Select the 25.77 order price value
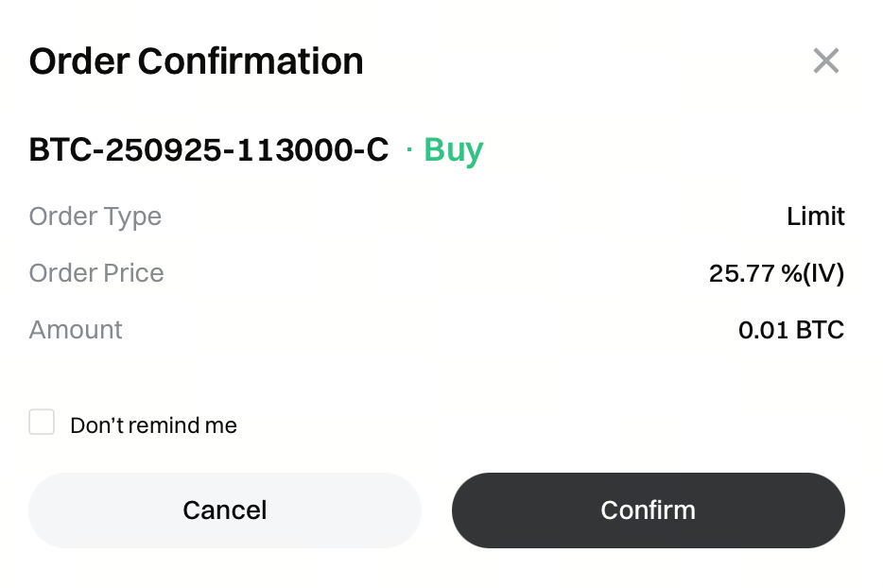This screenshot has height=588, width=883. (x=741, y=274)
